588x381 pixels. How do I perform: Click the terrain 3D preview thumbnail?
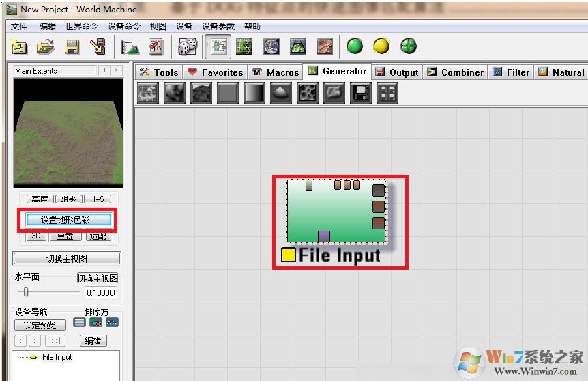click(68, 133)
